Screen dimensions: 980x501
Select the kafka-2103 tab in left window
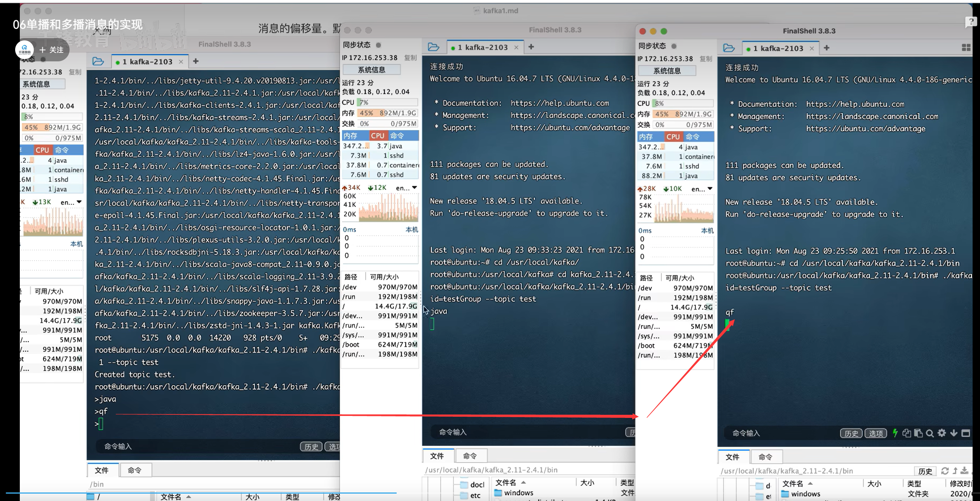coord(147,61)
